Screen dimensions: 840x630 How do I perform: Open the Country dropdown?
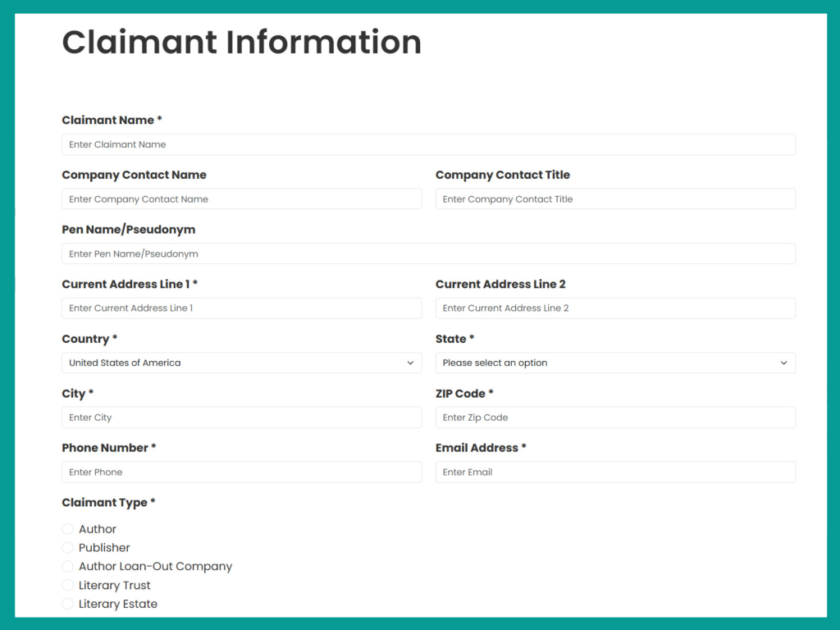[241, 363]
